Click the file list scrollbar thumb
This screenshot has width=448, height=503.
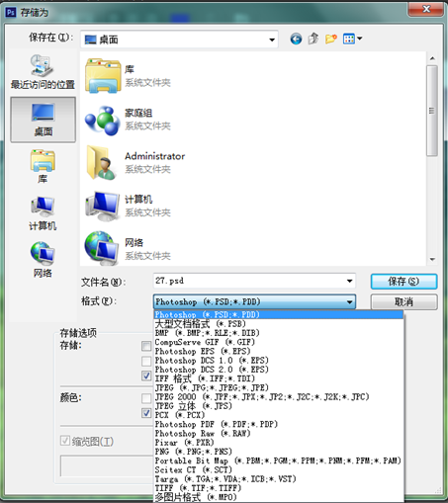(432, 111)
